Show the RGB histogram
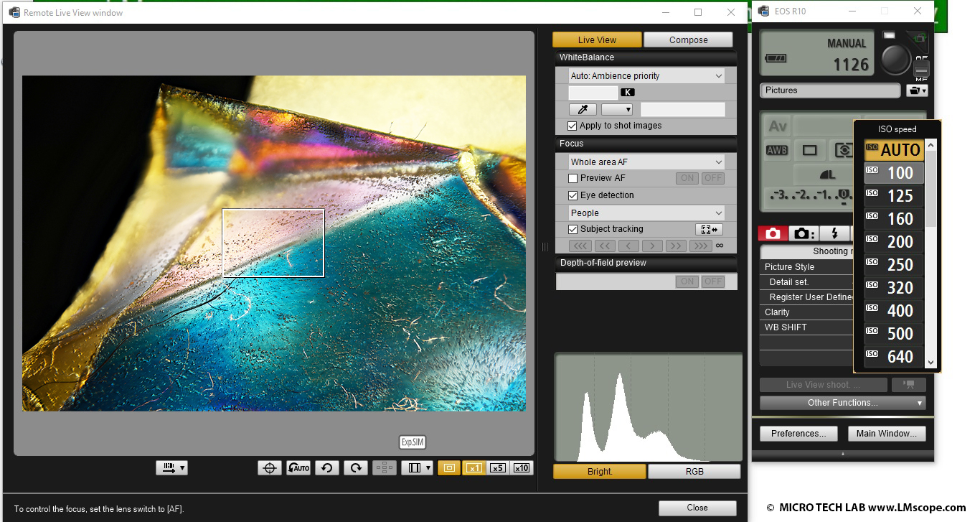 [x=694, y=472]
